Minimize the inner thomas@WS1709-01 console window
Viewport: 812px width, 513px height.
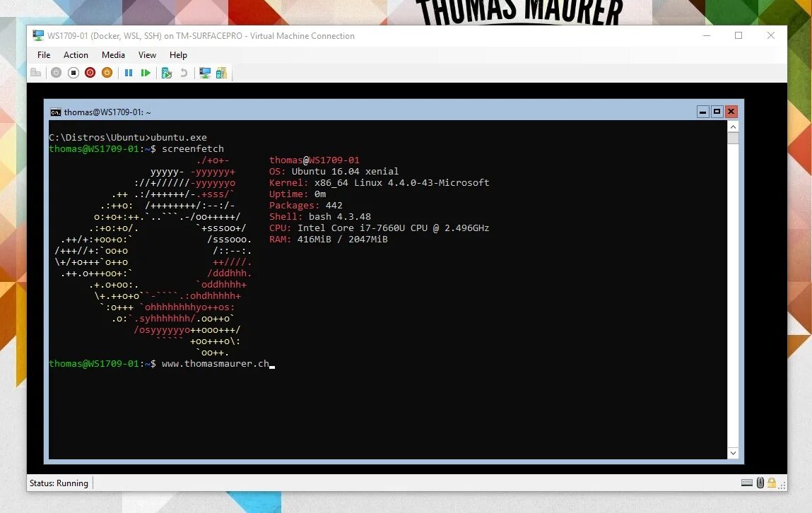(702, 112)
